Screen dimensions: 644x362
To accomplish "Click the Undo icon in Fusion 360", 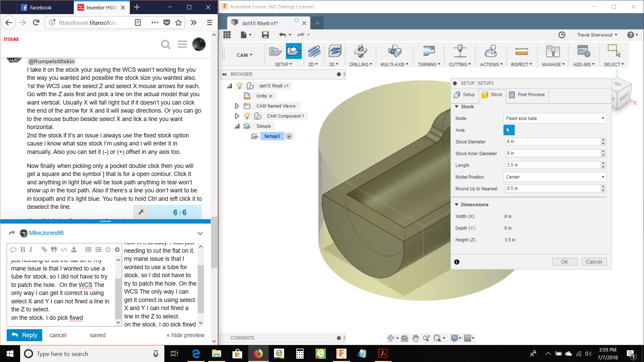I will [282, 35].
